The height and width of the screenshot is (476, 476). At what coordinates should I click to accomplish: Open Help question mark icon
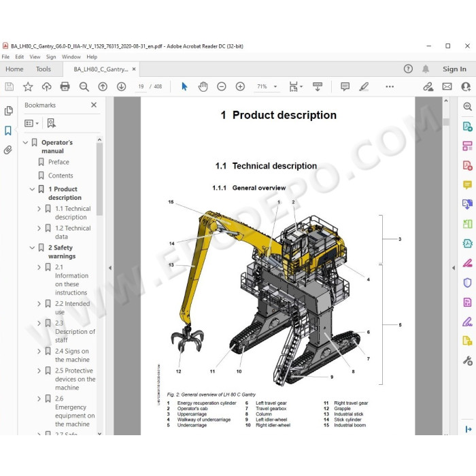tap(408, 69)
